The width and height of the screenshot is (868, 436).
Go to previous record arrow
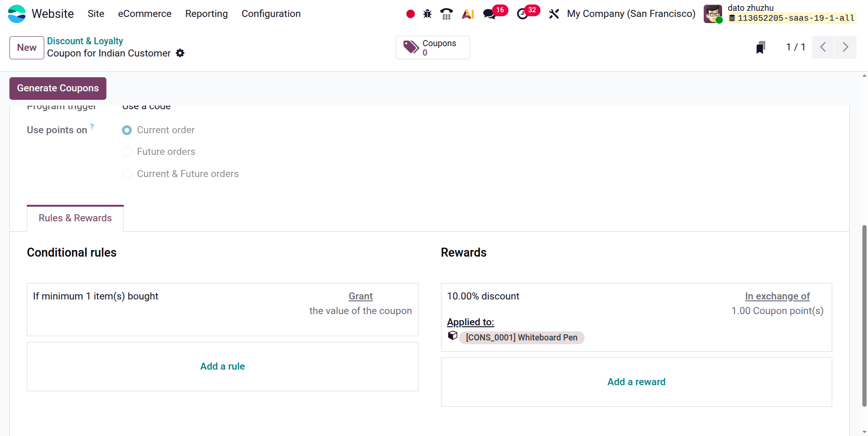click(x=823, y=47)
